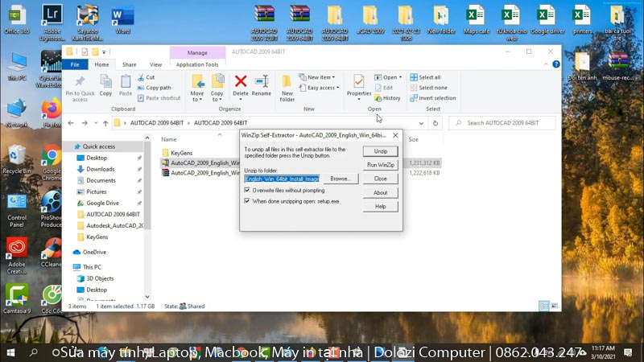Click the KeyGens folder in file list

pyautogui.click(x=182, y=153)
